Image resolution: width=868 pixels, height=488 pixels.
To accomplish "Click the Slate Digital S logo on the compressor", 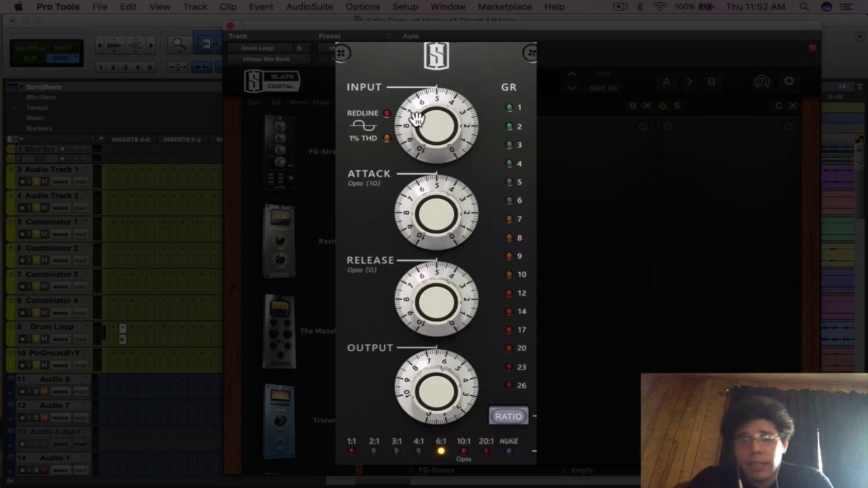I will click(x=437, y=56).
